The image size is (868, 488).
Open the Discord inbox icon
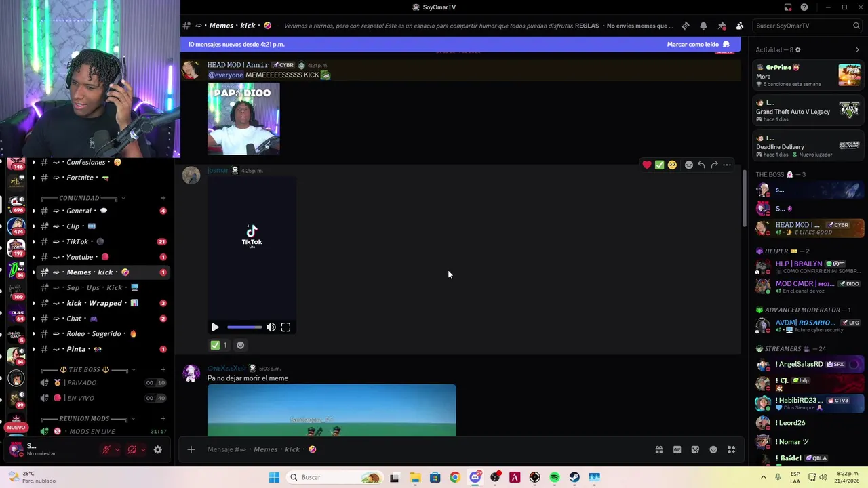click(788, 7)
